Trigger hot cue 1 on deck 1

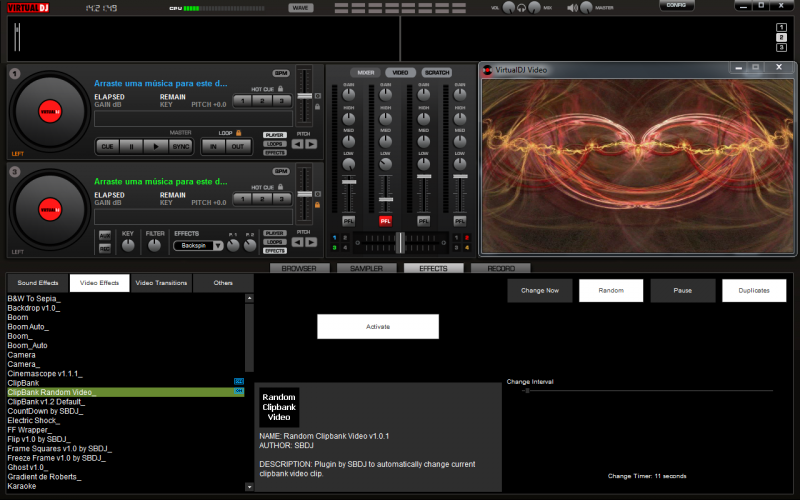(243, 101)
